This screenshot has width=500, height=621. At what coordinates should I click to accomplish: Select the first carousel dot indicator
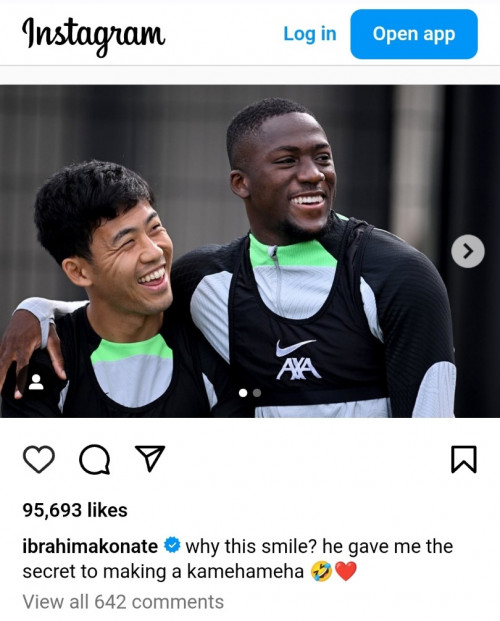[x=243, y=393]
